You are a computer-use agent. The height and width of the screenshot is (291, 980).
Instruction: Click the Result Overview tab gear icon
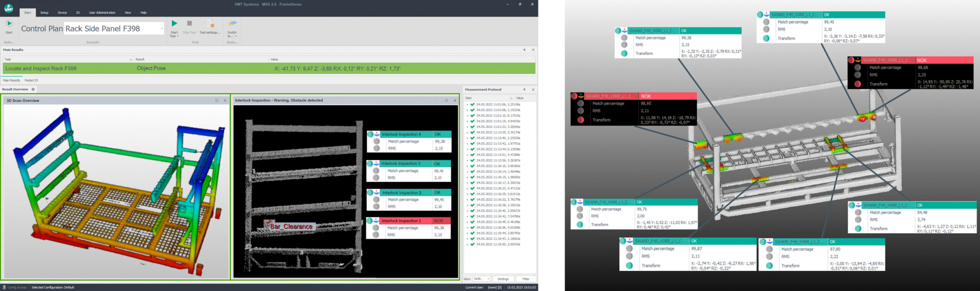[33, 89]
